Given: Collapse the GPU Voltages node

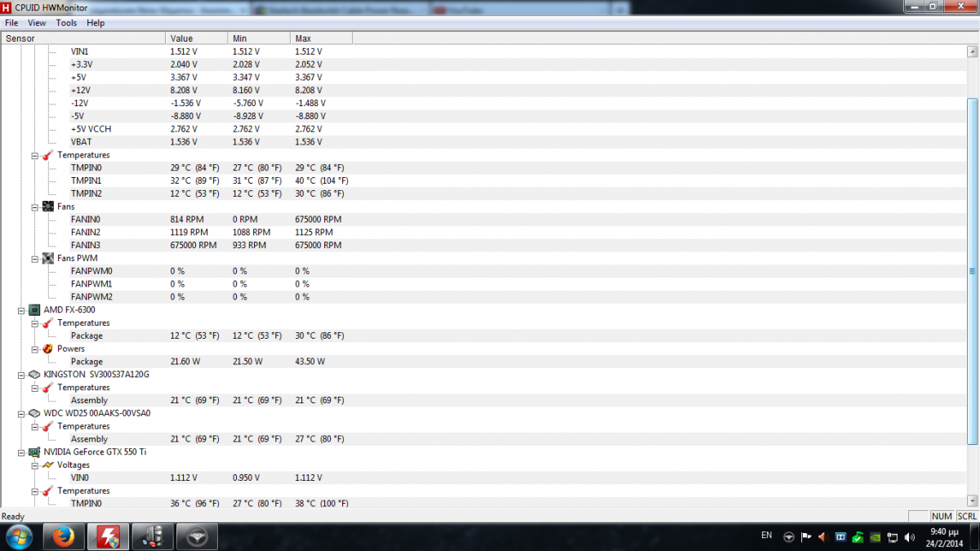Looking at the screenshot, I should pyautogui.click(x=34, y=464).
